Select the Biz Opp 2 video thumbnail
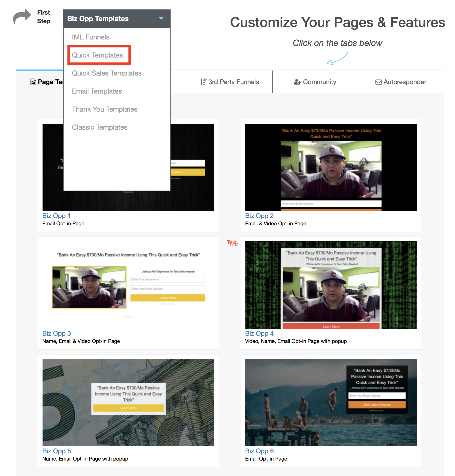The width and height of the screenshot is (455, 476). [331, 167]
